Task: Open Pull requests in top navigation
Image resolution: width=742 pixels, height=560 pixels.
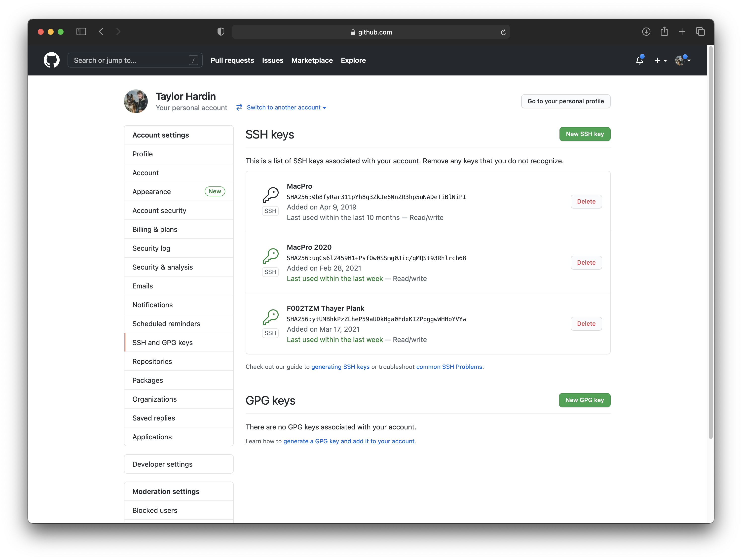Action: 232,60
